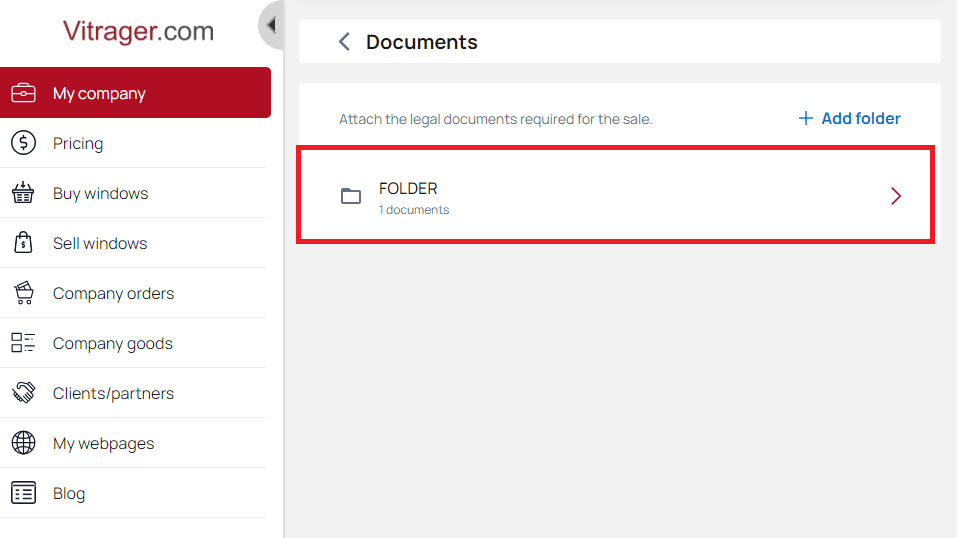Go to Buy windows section
The image size is (959, 538).
pos(133,193)
